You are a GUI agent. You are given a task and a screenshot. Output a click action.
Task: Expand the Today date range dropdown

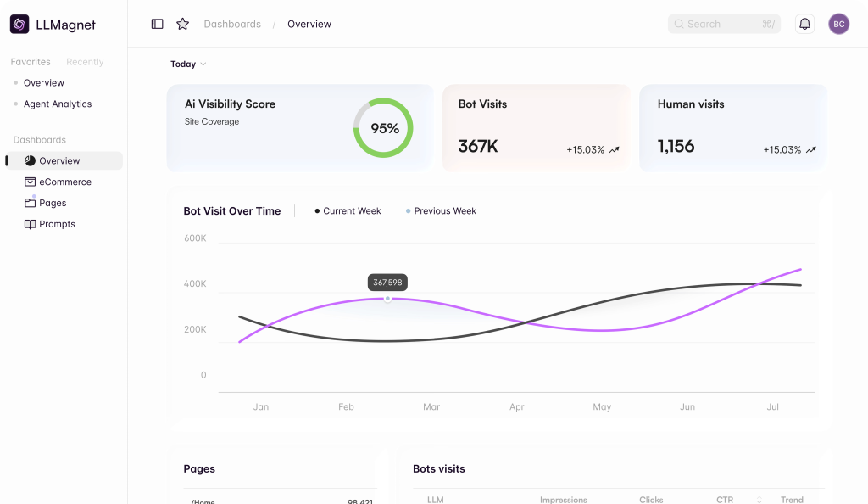(188, 64)
